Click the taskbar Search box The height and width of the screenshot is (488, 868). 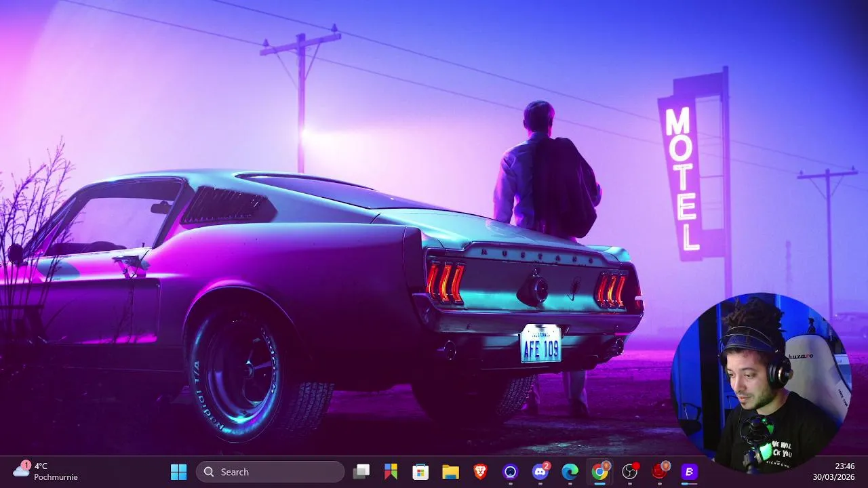[270, 472]
